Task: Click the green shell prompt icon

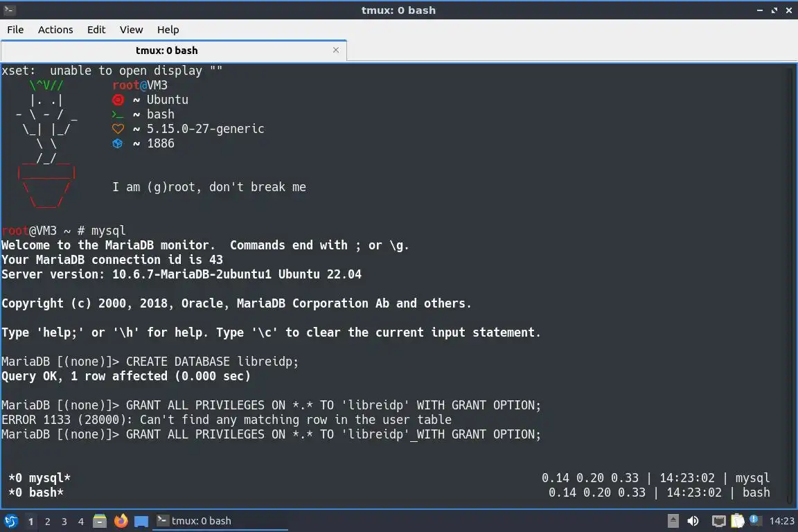Action: (118, 114)
